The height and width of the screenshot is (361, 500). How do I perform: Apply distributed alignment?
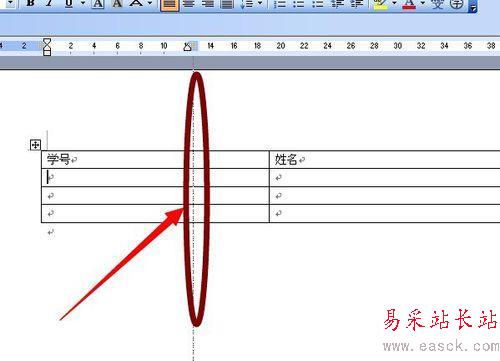(x=227, y=3)
